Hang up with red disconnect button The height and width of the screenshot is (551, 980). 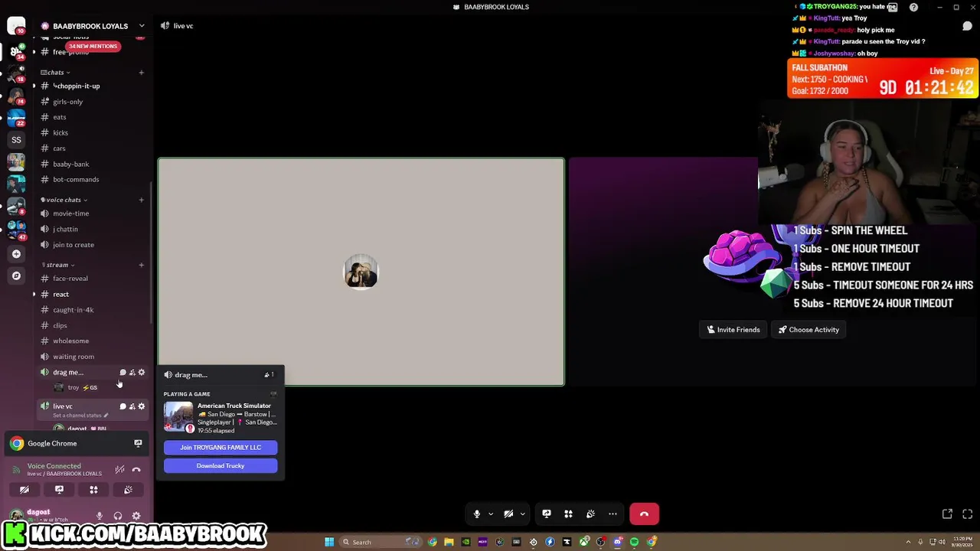pyautogui.click(x=644, y=514)
